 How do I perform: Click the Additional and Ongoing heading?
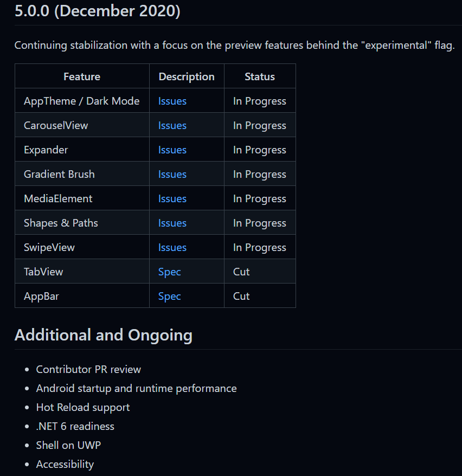point(104,335)
